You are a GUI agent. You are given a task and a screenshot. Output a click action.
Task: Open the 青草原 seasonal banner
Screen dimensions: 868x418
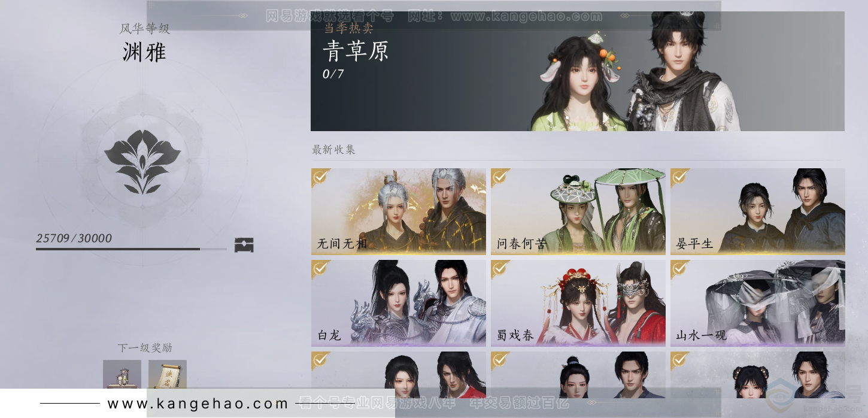577,71
